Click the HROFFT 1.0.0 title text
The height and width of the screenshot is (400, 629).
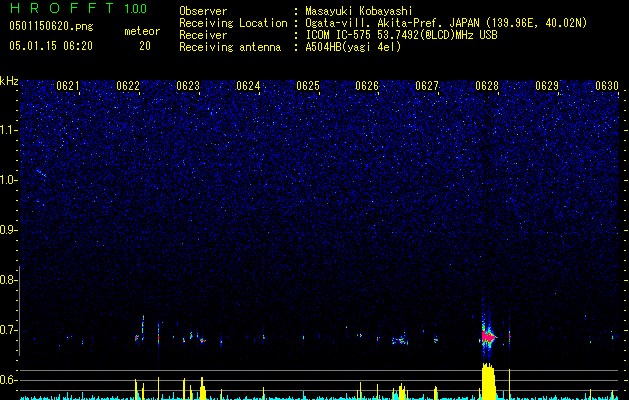pos(78,8)
